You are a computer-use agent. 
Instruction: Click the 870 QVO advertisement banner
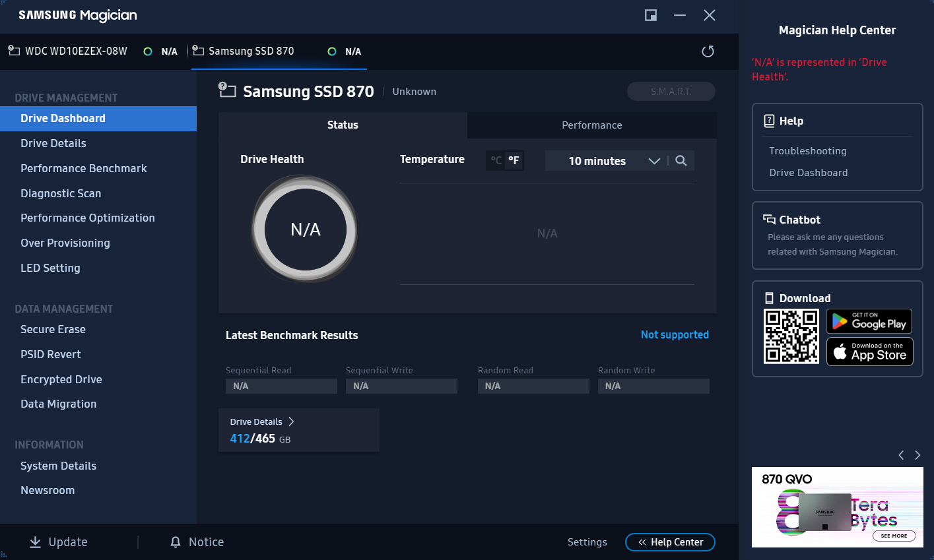(838, 507)
